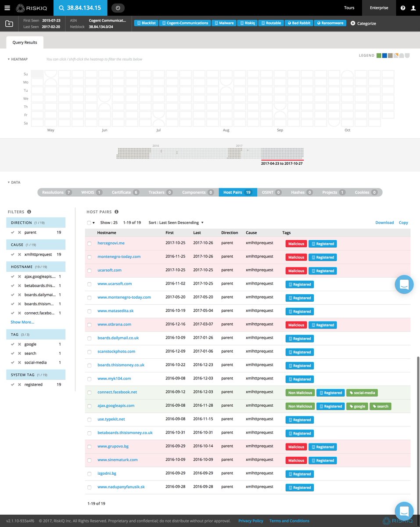
Task: Check the www.otbrana.com row checkbox
Action: (x=90, y=325)
